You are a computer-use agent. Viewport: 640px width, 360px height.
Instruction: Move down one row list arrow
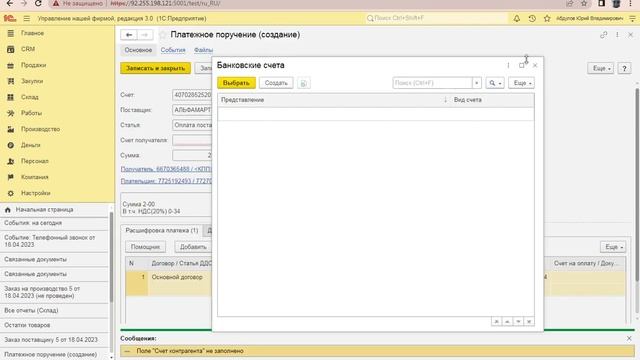pyautogui.click(x=518, y=322)
